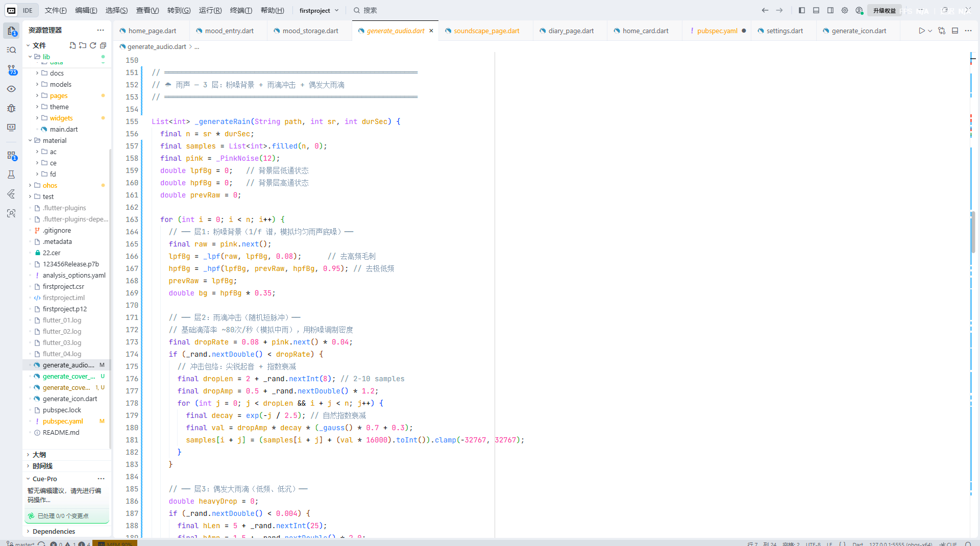
Task: Open changes compare icon in editor toolbar
Action: pos(942,31)
